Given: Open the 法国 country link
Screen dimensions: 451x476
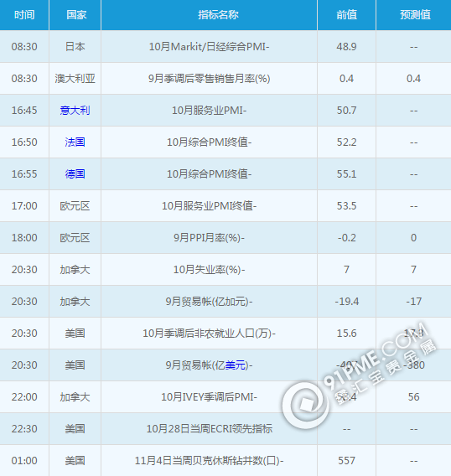Looking at the screenshot, I should [x=75, y=142].
